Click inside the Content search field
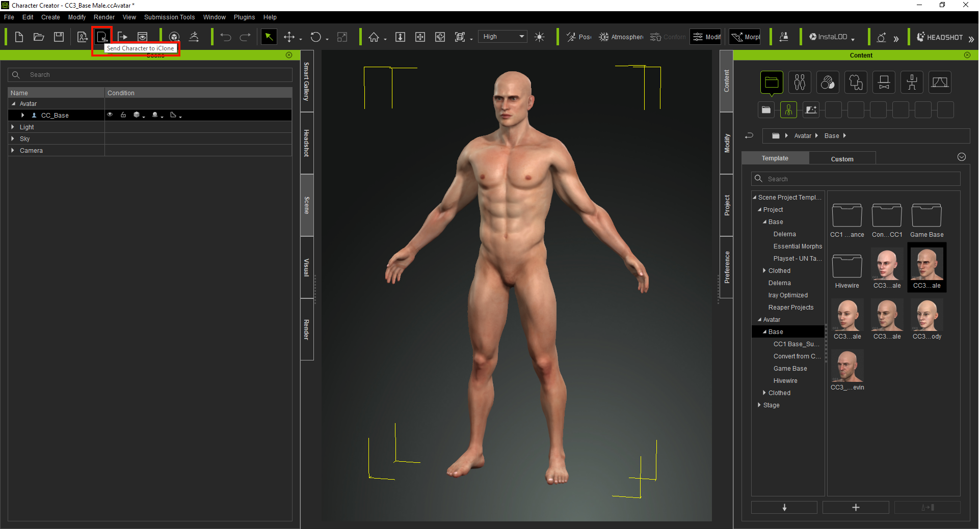Image resolution: width=980 pixels, height=529 pixels. click(856, 179)
